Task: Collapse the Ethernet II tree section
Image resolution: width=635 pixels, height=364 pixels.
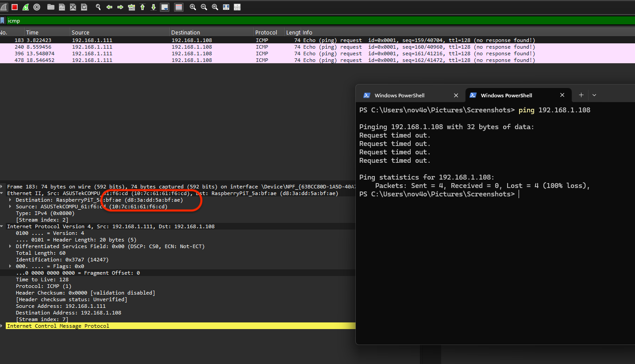Action: point(2,193)
